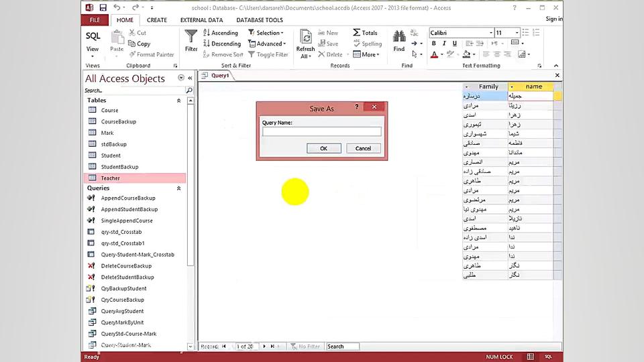Toggle Bold formatting
644x362 pixels.
pos(434,43)
